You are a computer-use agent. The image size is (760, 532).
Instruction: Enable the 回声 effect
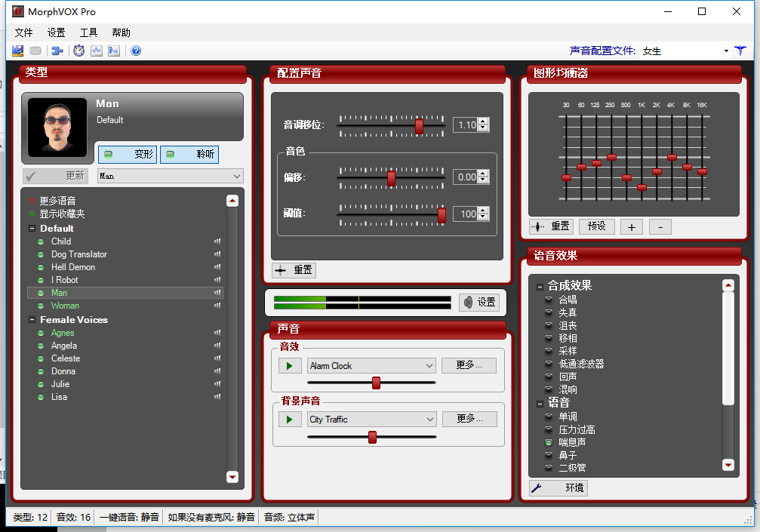coord(549,377)
